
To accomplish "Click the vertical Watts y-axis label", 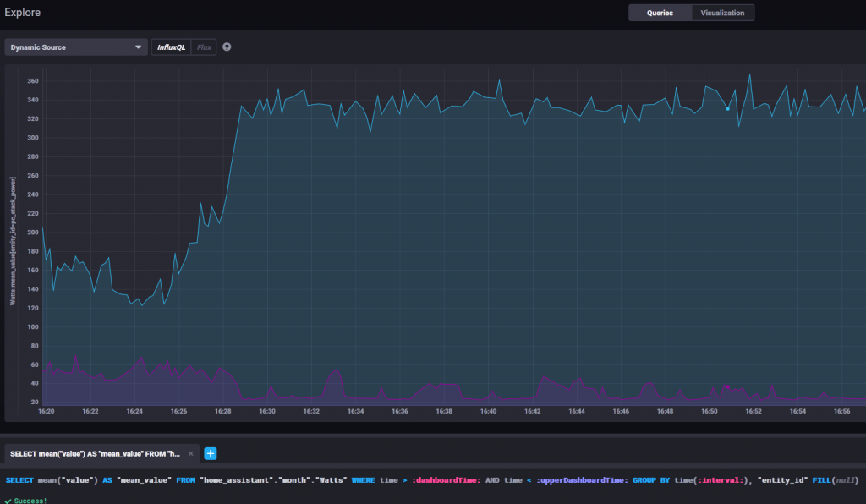I will click(x=13, y=241).
